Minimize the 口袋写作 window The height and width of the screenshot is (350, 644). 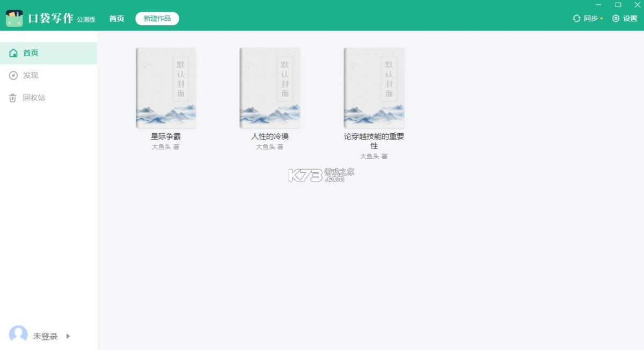(598, 5)
